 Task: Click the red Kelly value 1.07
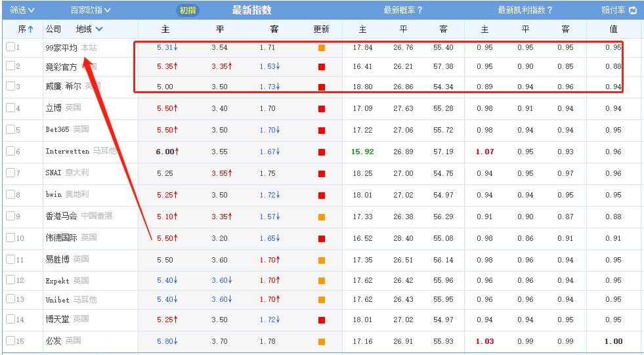coord(484,152)
